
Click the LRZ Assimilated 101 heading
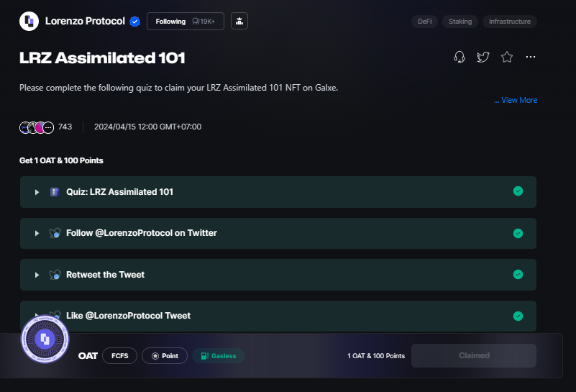click(x=102, y=58)
